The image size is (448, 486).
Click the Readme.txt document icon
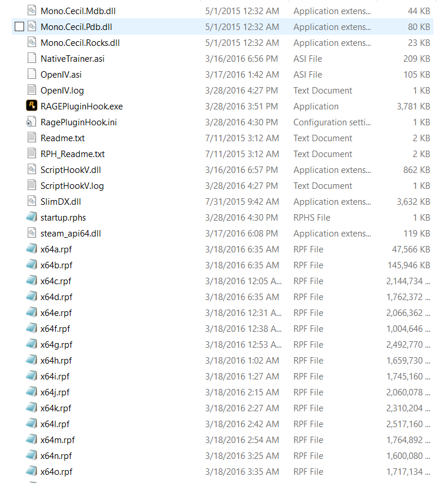coord(32,137)
